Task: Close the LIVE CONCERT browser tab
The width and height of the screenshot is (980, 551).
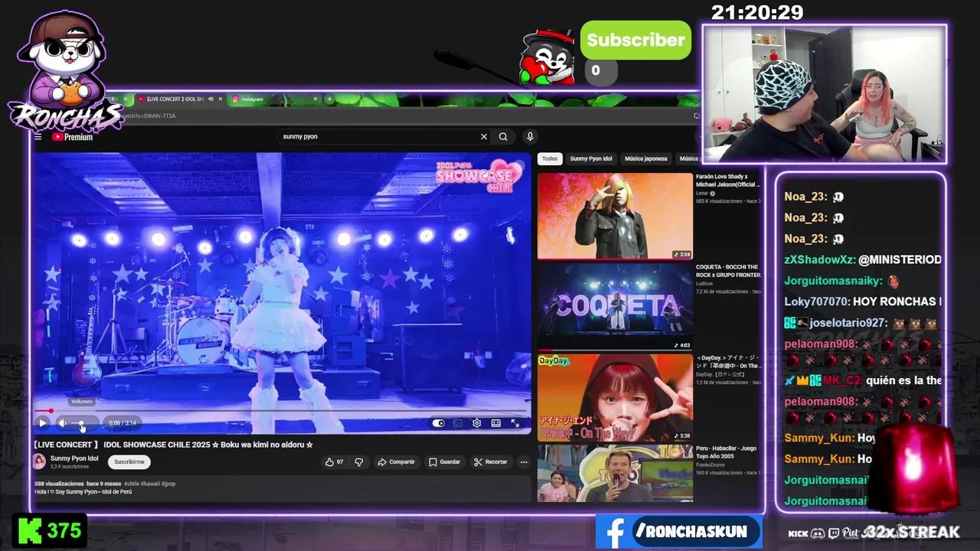Action: coord(220,99)
